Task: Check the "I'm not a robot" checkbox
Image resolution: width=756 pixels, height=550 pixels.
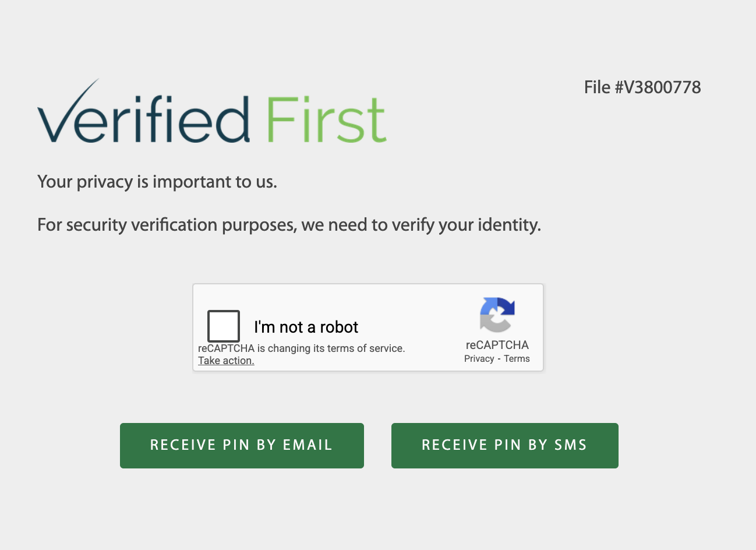Action: pos(224,326)
